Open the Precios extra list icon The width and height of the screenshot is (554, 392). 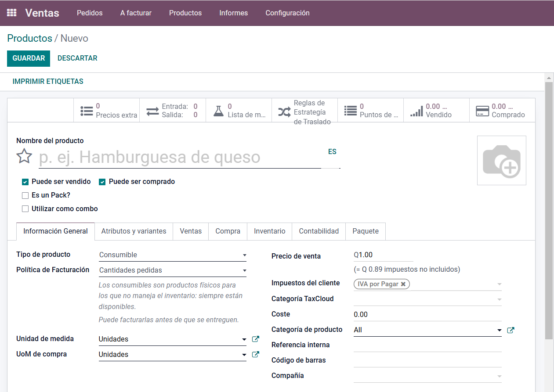(x=87, y=111)
